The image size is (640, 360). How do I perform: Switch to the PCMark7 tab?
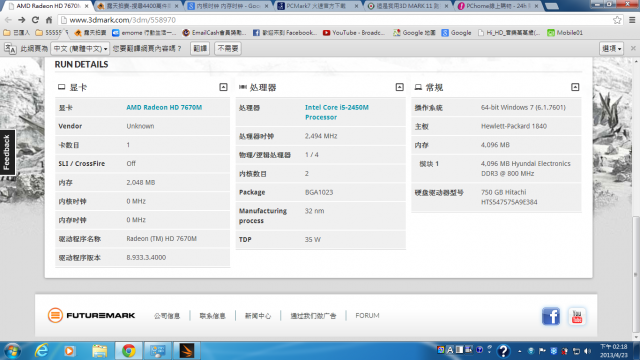coord(316,6)
